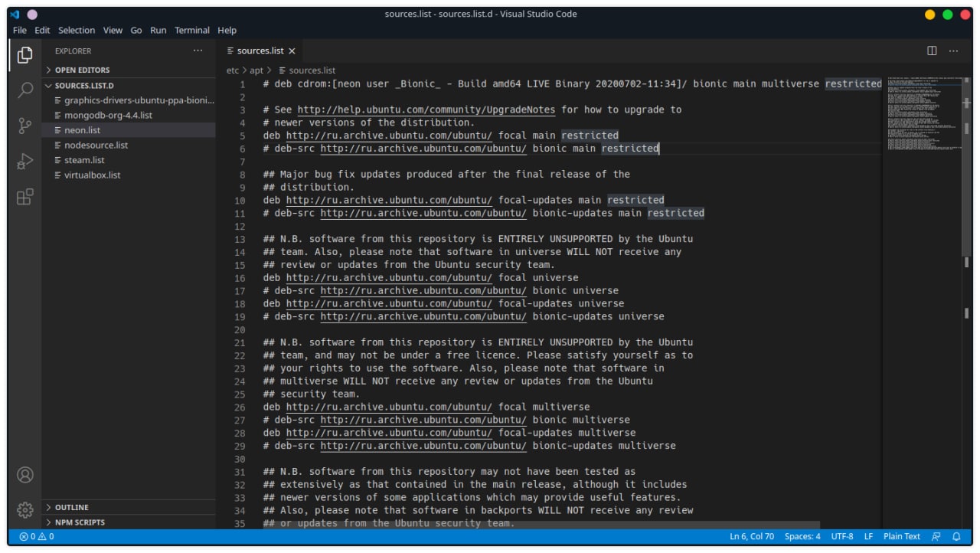Click the editor horizontal scrollbar
The width and height of the screenshot is (980, 553).
[541, 525]
